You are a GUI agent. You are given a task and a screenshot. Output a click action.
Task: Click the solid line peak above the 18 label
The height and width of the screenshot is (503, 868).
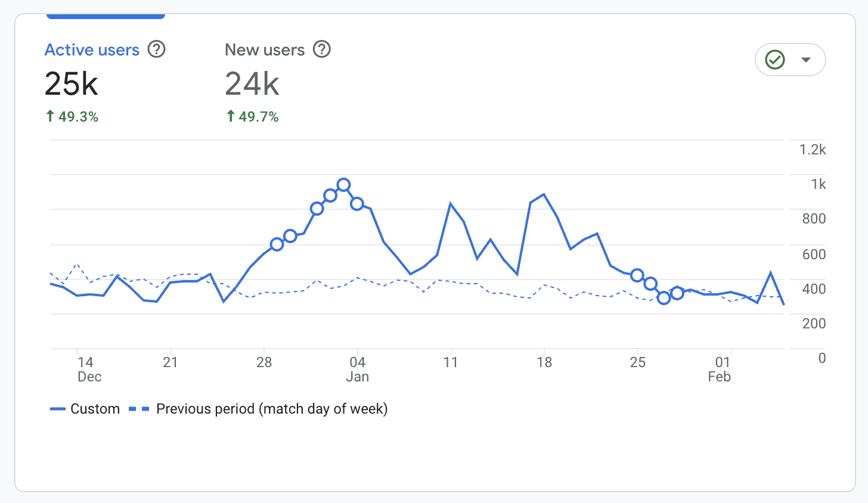pos(544,194)
